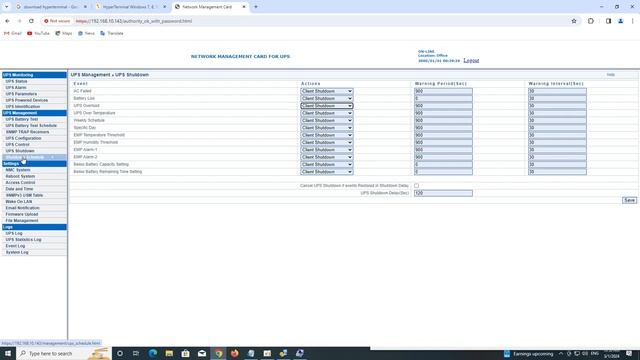Viewport: 640px width, 360px height.
Task: Click the AC Failed warning period field
Action: click(x=443, y=91)
